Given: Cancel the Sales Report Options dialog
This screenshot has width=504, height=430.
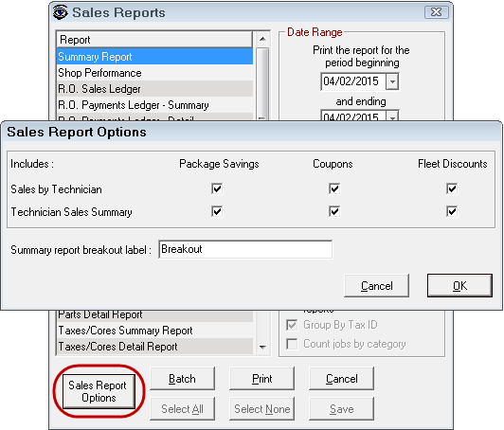Looking at the screenshot, I should click(376, 286).
